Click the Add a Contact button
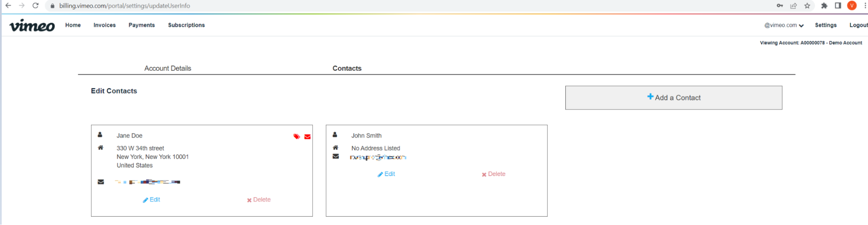The width and height of the screenshot is (868, 225). tap(673, 98)
